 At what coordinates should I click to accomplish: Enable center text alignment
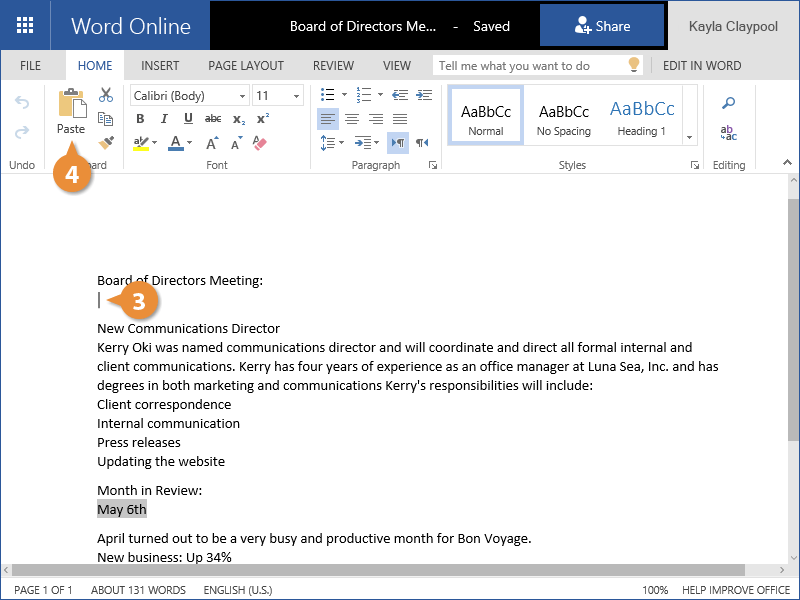[351, 119]
